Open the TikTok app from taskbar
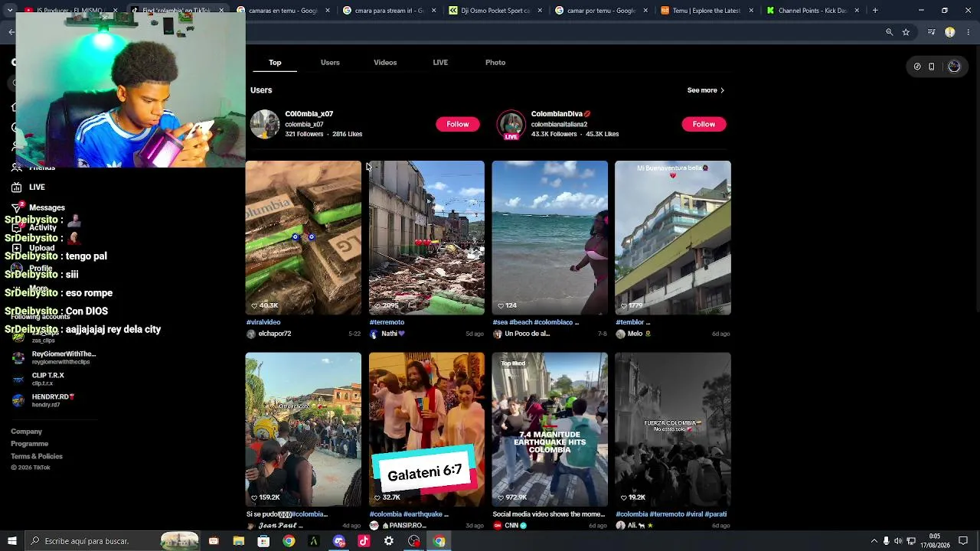980x551 pixels. pos(364,541)
